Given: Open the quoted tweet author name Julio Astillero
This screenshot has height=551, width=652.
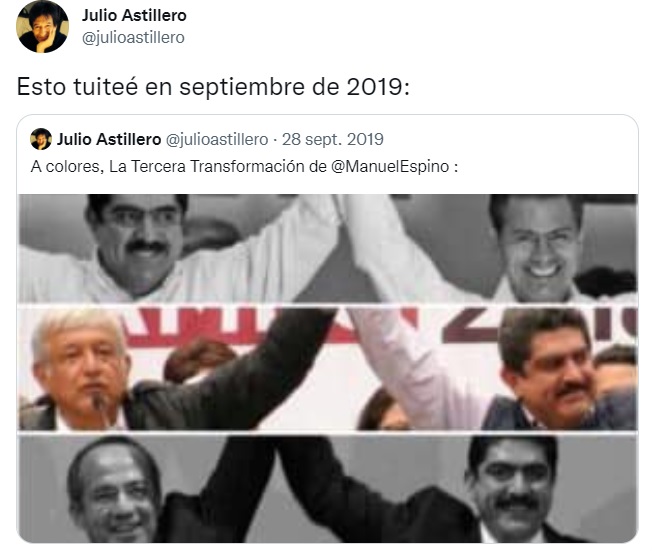Looking at the screenshot, I should pos(109,139).
